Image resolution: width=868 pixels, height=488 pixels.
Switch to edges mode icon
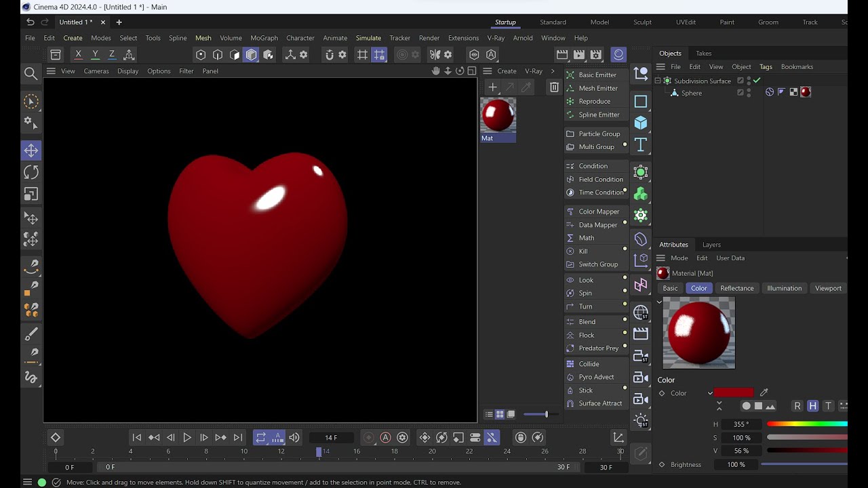[x=218, y=55]
